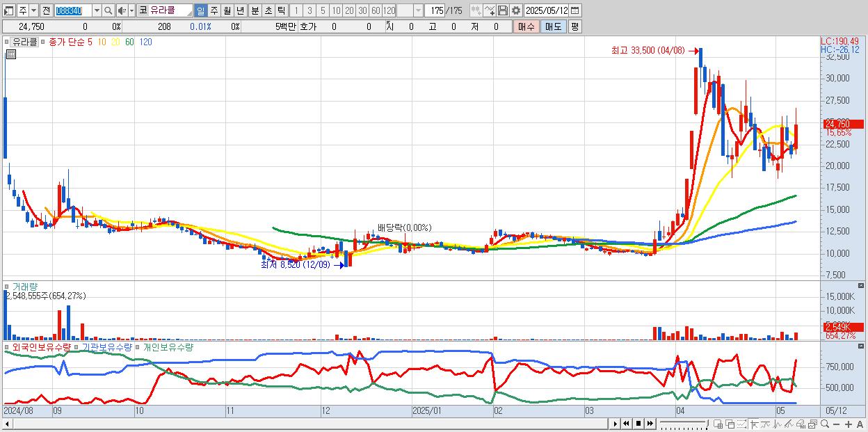Image resolution: width=868 pixels, height=432 pixels.
Task: Click the 매도 (sell) button
Action: point(553,26)
